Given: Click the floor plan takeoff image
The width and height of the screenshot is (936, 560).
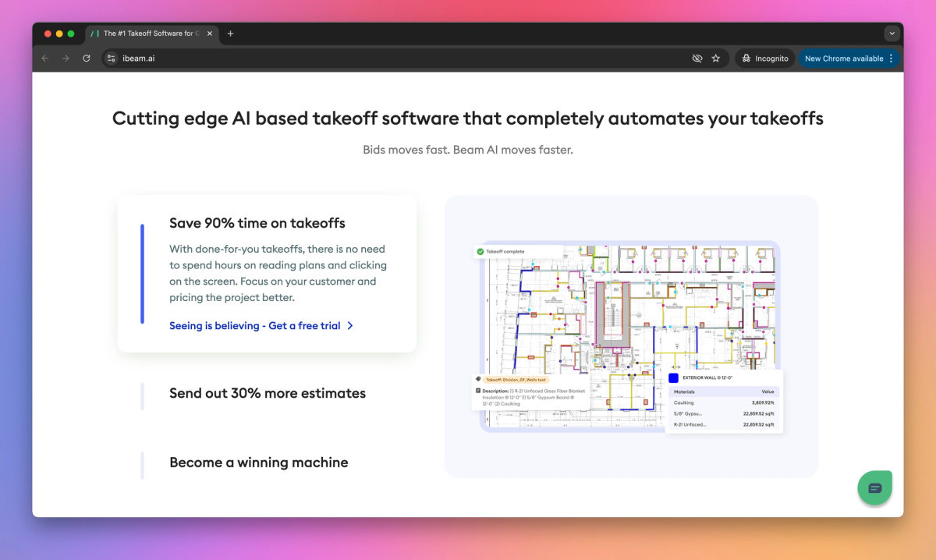Looking at the screenshot, I should click(x=630, y=336).
